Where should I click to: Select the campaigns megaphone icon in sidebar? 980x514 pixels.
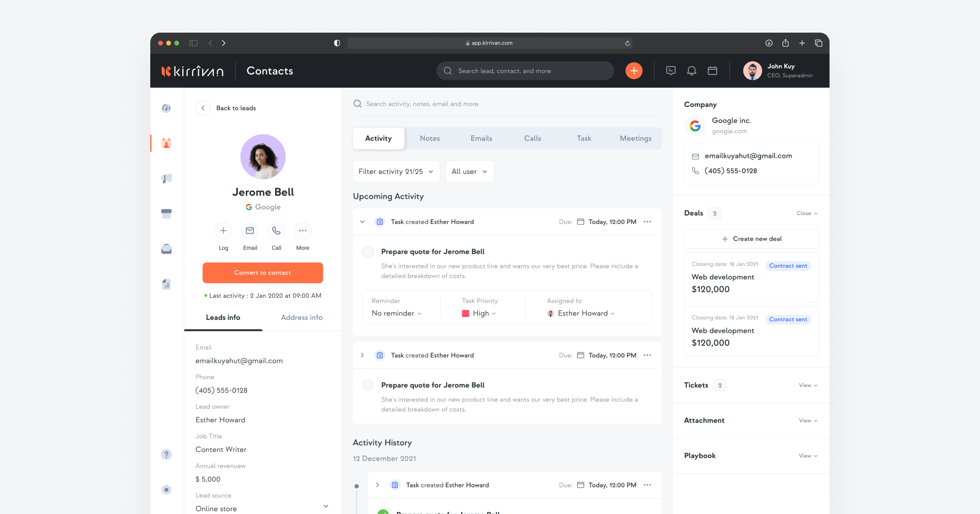166,178
